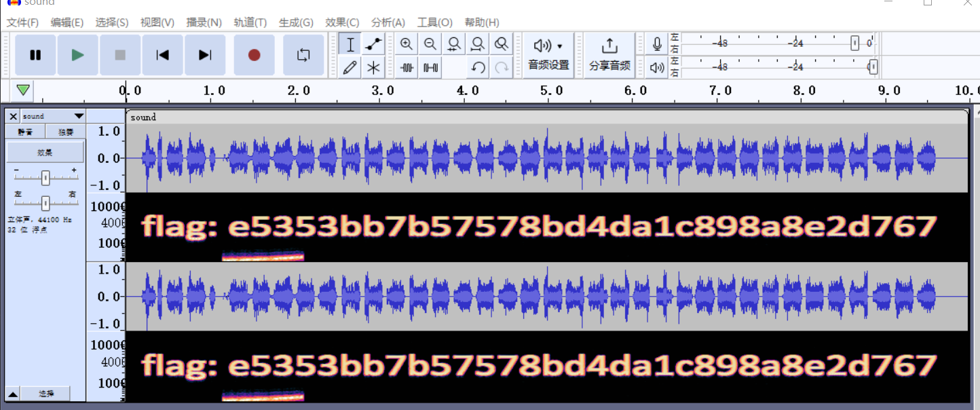Fit the project to window width
This screenshot has height=410, width=980.
pyautogui.click(x=478, y=45)
